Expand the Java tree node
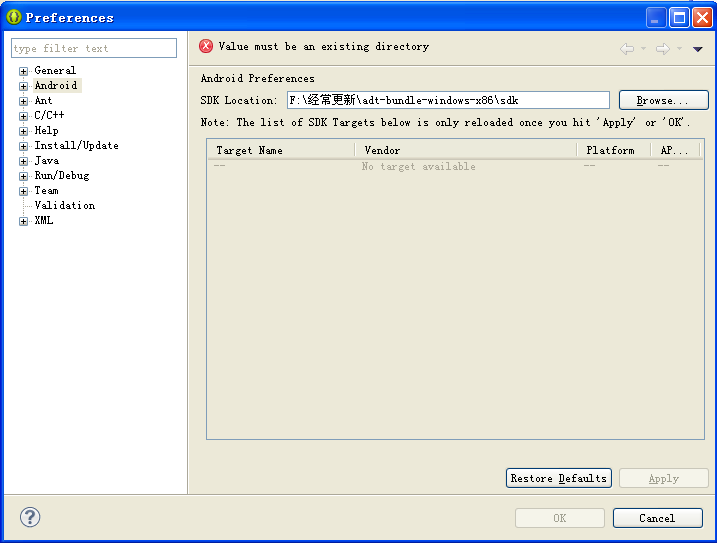This screenshot has height=543, width=717. (23, 161)
